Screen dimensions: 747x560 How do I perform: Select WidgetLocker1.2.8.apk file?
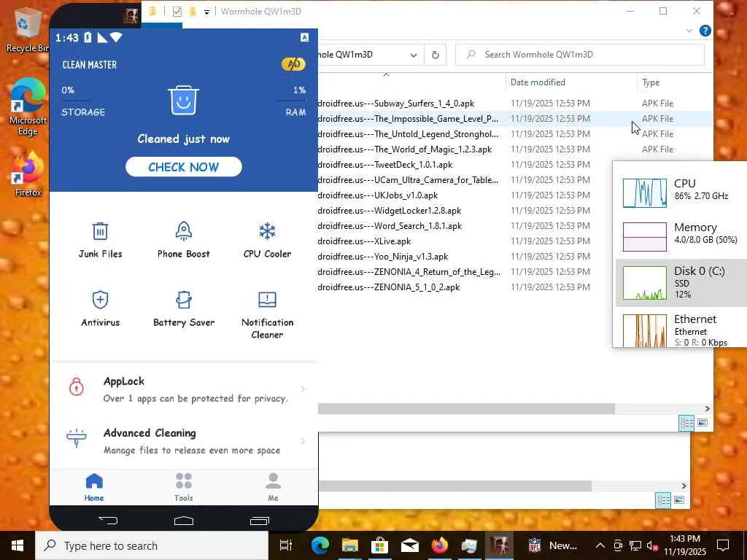click(390, 211)
